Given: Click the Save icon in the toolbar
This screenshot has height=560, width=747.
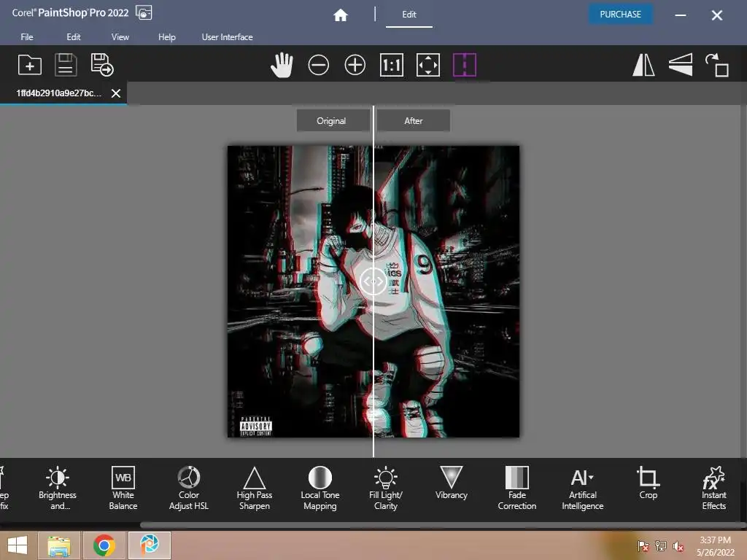Looking at the screenshot, I should click(x=66, y=65).
